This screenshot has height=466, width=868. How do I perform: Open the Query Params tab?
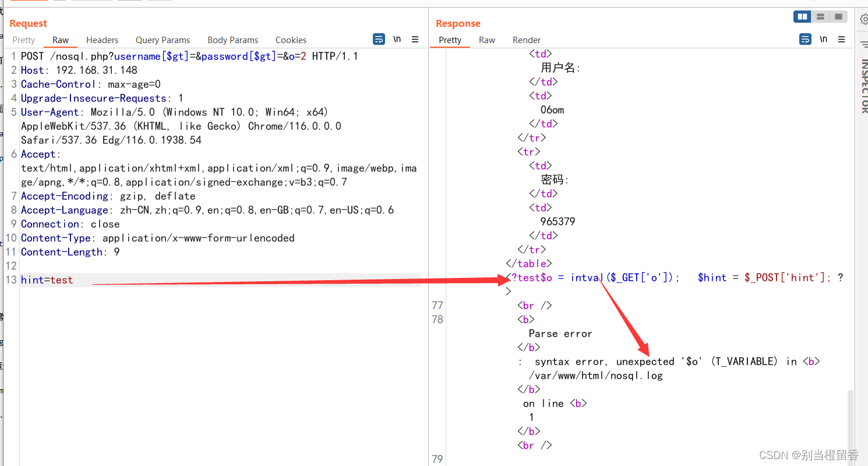pos(163,40)
